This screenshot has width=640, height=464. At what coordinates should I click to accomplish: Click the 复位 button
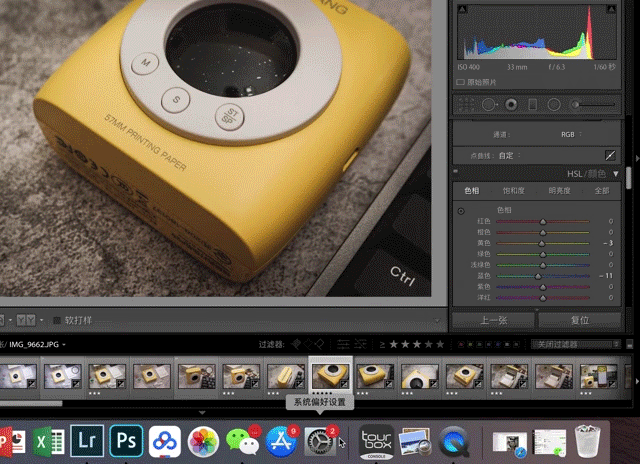click(580, 320)
